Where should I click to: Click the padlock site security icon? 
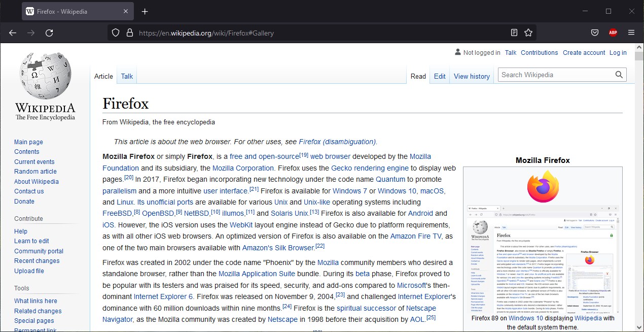point(130,33)
